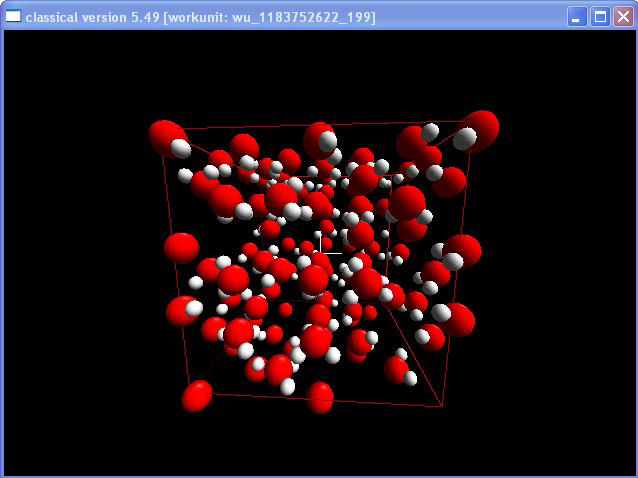Minimize the classical version 5.49 window
638x478 pixels.
pyautogui.click(x=578, y=17)
